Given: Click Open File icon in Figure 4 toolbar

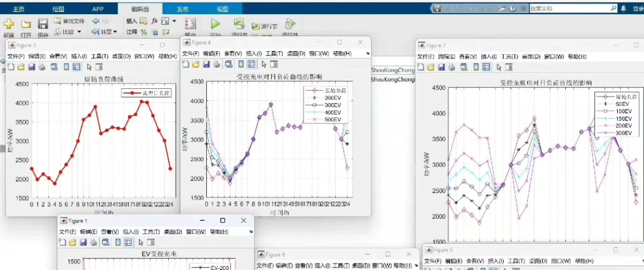Looking at the screenshot, I should pos(196,64).
